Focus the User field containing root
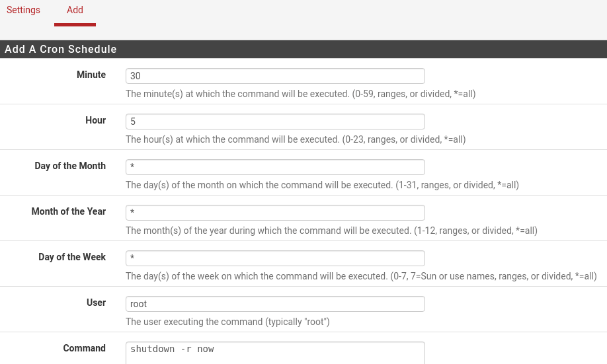The width and height of the screenshot is (607, 364). tap(275, 304)
